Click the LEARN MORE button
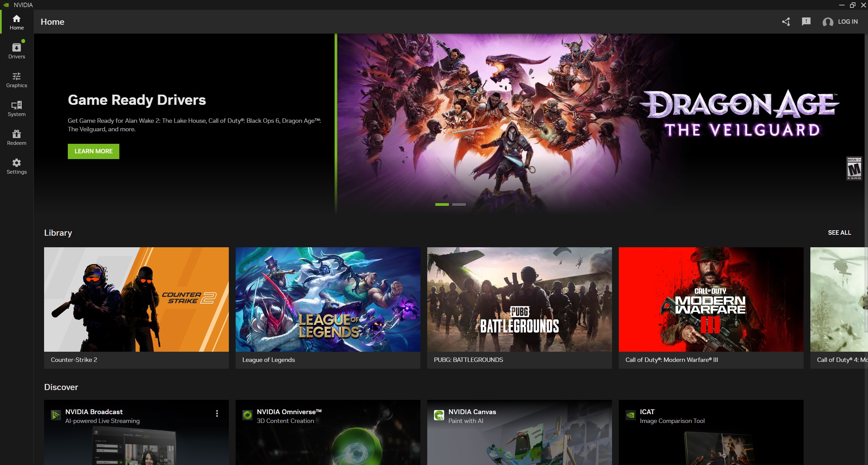 point(94,151)
